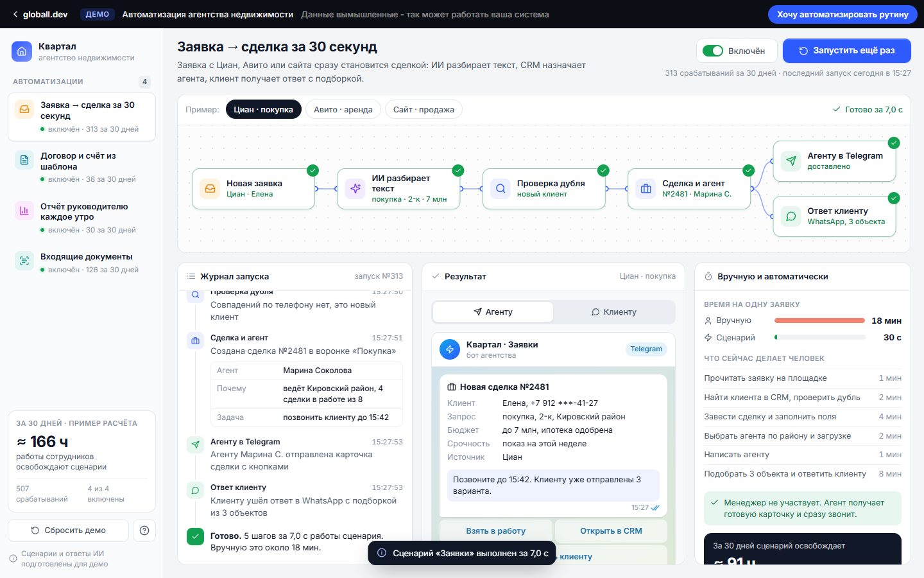This screenshot has width=924, height=578.
Task: Click the ≈ 166 ч savings value
Action: pos(42,442)
